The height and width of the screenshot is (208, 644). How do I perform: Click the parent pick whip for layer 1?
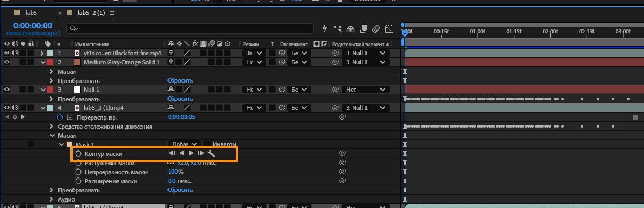click(x=335, y=53)
